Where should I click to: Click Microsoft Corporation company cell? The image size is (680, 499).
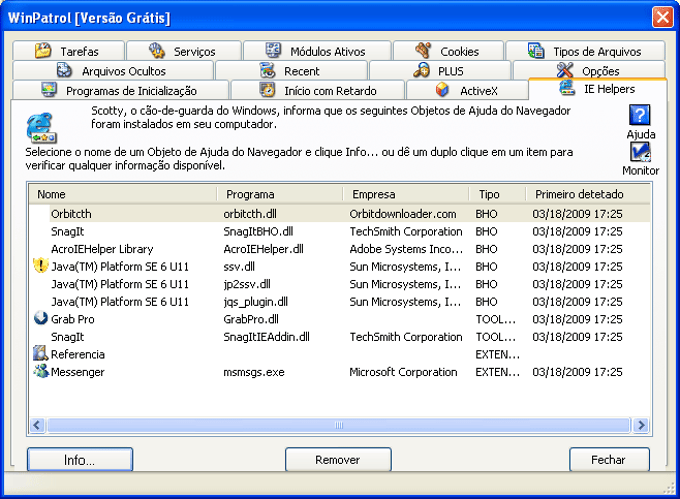[403, 372]
